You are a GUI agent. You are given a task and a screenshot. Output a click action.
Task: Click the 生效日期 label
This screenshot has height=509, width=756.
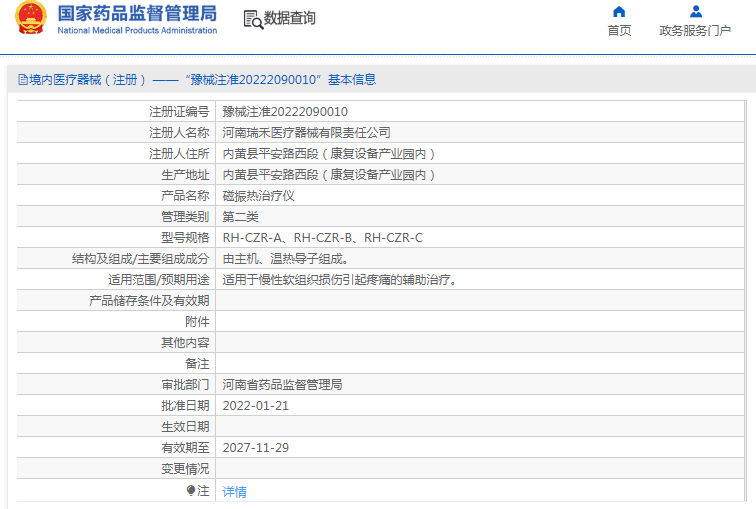click(x=185, y=427)
